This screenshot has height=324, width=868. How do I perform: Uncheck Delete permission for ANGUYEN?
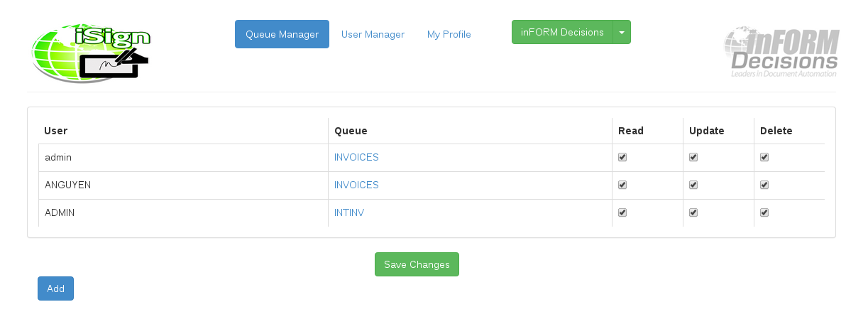[764, 185]
